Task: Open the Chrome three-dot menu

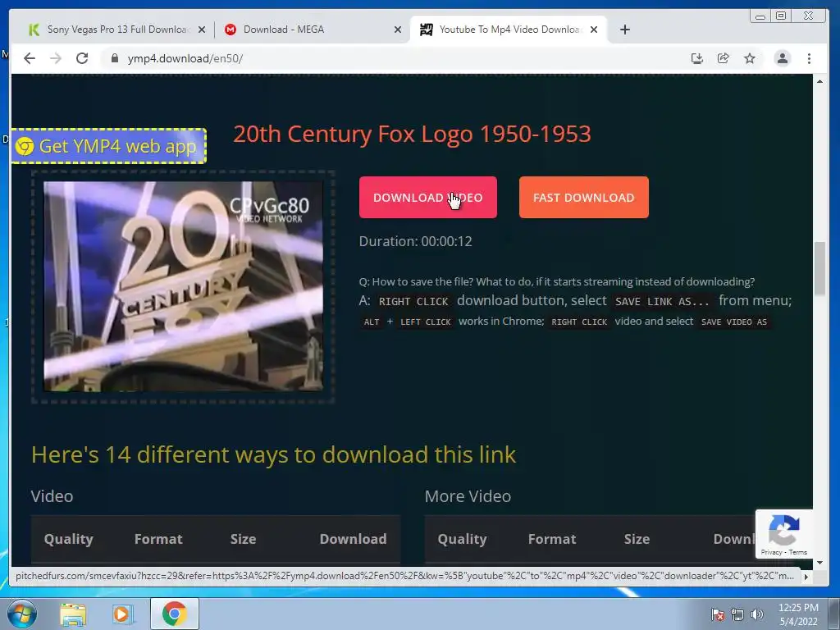Action: [x=809, y=58]
